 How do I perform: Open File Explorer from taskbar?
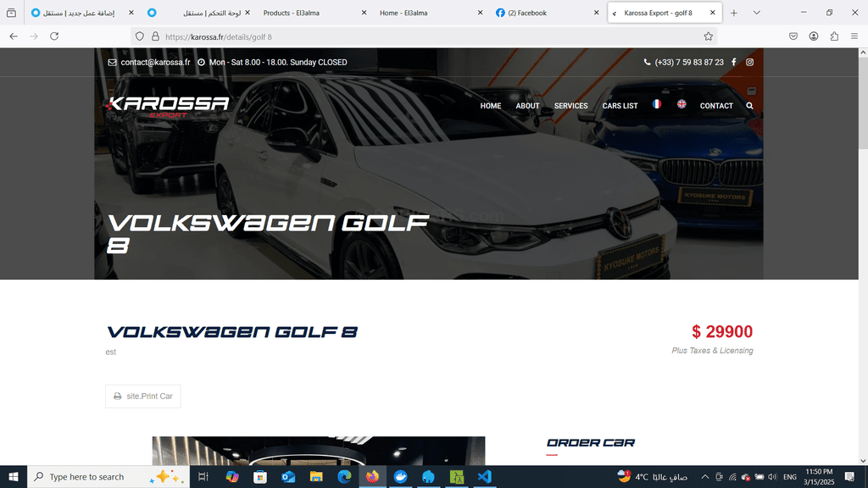(316, 476)
